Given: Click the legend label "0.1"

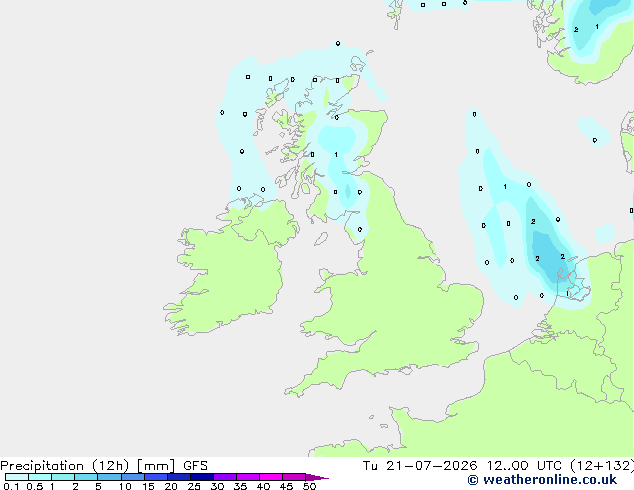Looking at the screenshot, I should coord(11,486).
